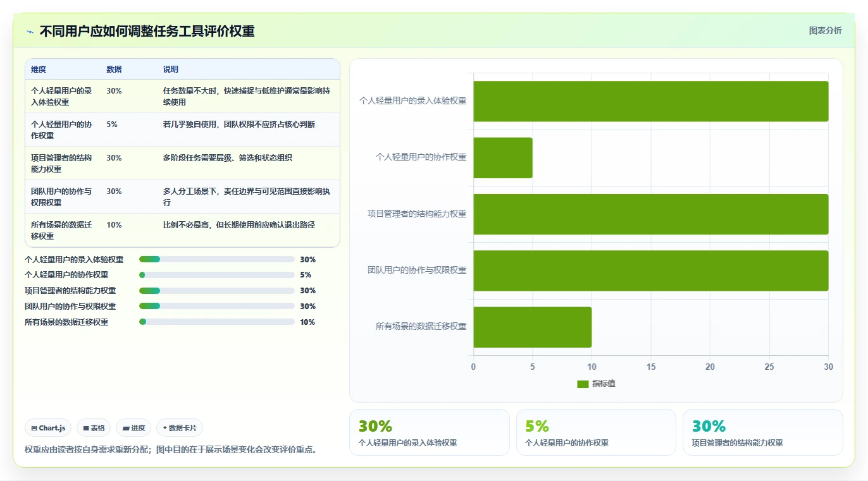Click table cell 个人轻量用户的录入体验权重
The width and height of the screenshot is (868, 481).
click(x=62, y=96)
